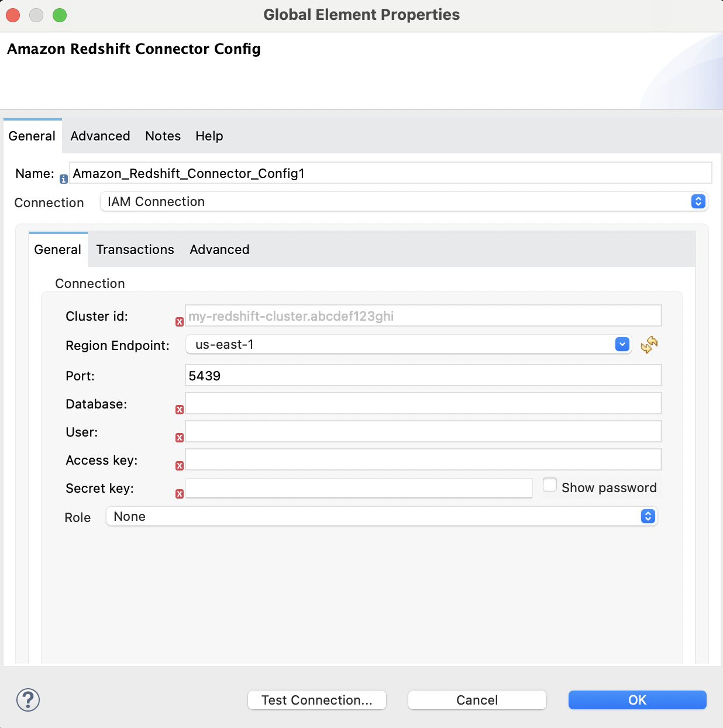The height and width of the screenshot is (728, 723).
Task: Expand the Region Endpoint dropdown
Action: (622, 345)
